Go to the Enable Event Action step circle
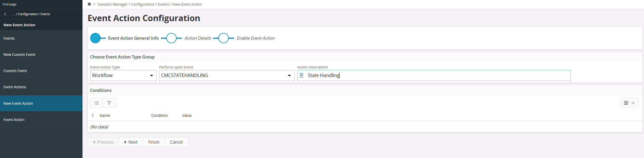 tap(224, 38)
